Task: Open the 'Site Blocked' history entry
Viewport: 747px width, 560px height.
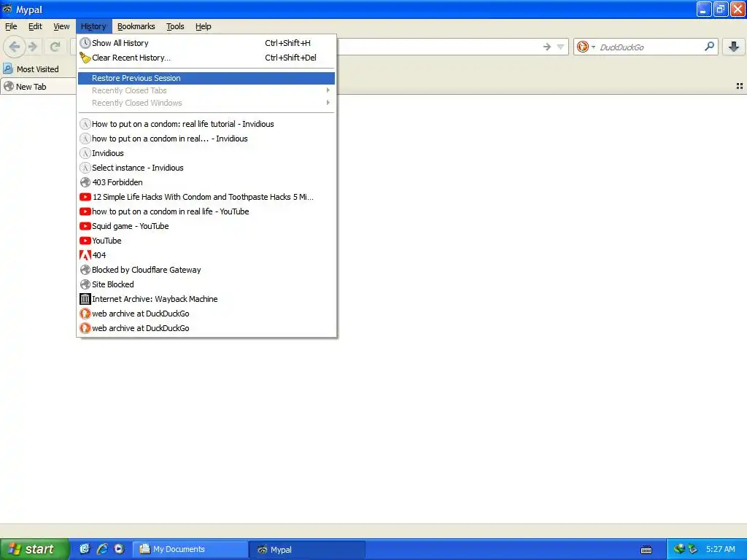Action: (206, 284)
